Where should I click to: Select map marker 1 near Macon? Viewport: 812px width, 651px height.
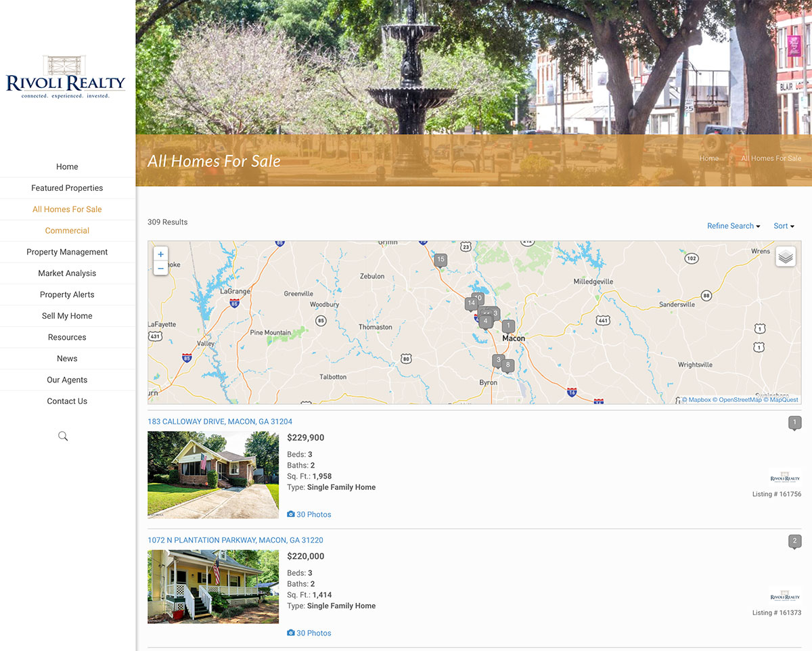coord(508,325)
